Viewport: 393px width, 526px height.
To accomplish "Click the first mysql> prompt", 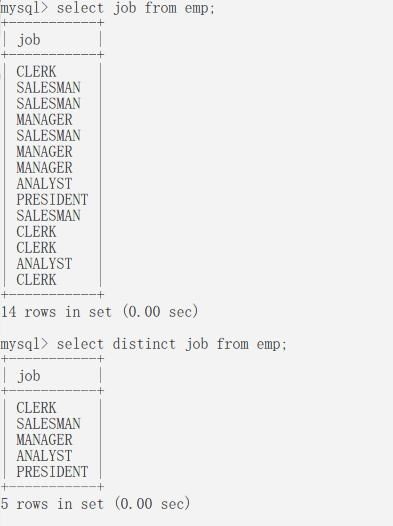I will point(24,8).
